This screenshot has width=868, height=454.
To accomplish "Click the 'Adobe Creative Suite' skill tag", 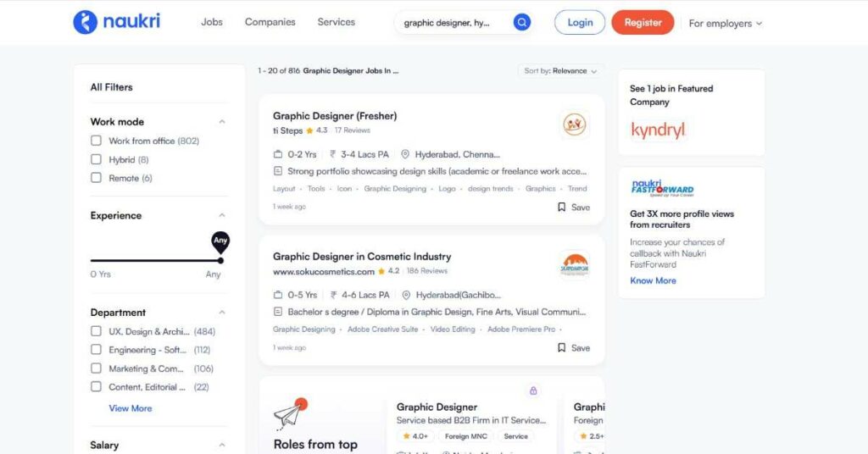I will 382,329.
